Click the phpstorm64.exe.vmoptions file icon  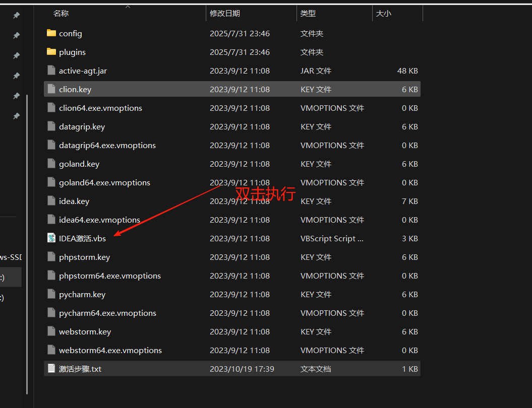pos(51,275)
